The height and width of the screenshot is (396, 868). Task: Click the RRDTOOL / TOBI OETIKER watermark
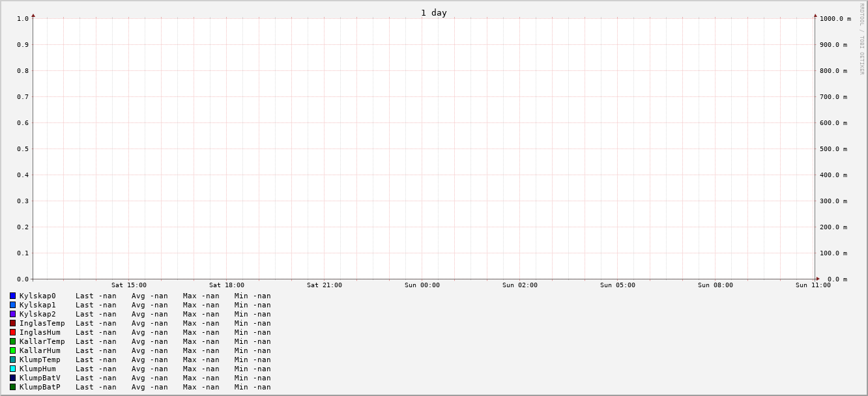(x=861, y=39)
